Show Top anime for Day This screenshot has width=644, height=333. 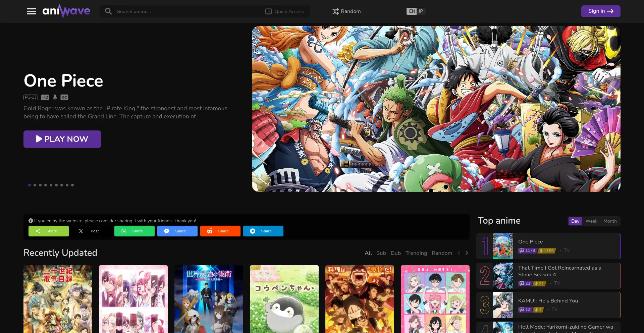(x=575, y=221)
